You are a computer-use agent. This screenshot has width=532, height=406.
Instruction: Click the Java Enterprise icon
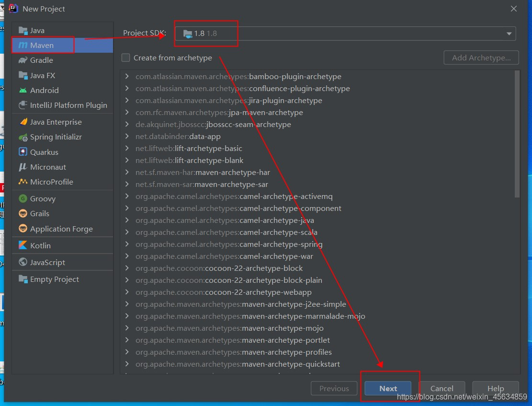(23, 122)
